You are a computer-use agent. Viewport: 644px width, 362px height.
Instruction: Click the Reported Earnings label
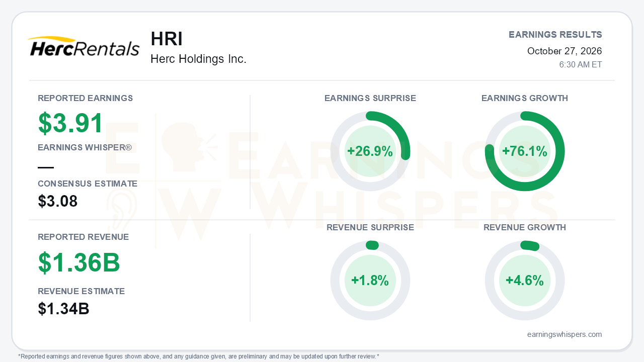coord(86,98)
